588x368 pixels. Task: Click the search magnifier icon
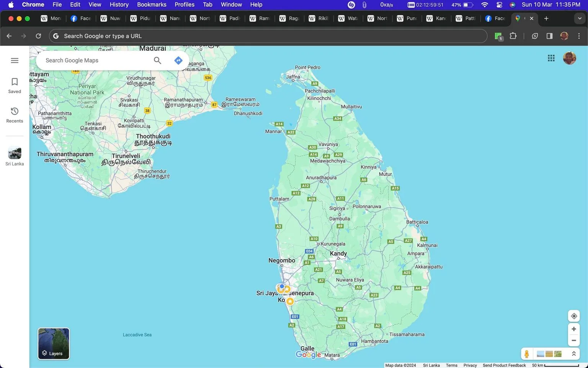pos(157,60)
